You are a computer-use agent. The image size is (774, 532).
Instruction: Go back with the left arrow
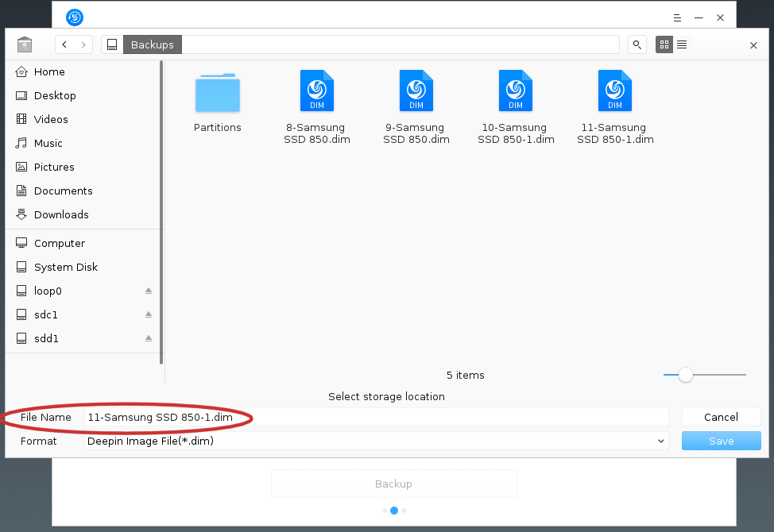pyautogui.click(x=64, y=45)
